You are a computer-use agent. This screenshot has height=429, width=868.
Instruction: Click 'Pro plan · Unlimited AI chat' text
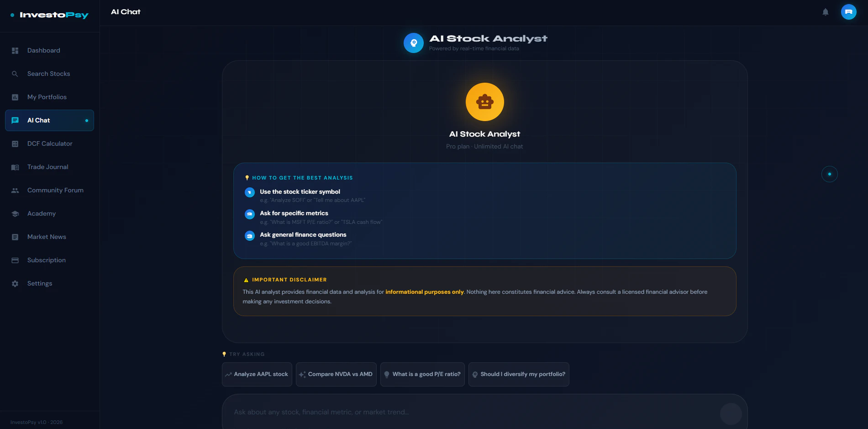coord(484,147)
